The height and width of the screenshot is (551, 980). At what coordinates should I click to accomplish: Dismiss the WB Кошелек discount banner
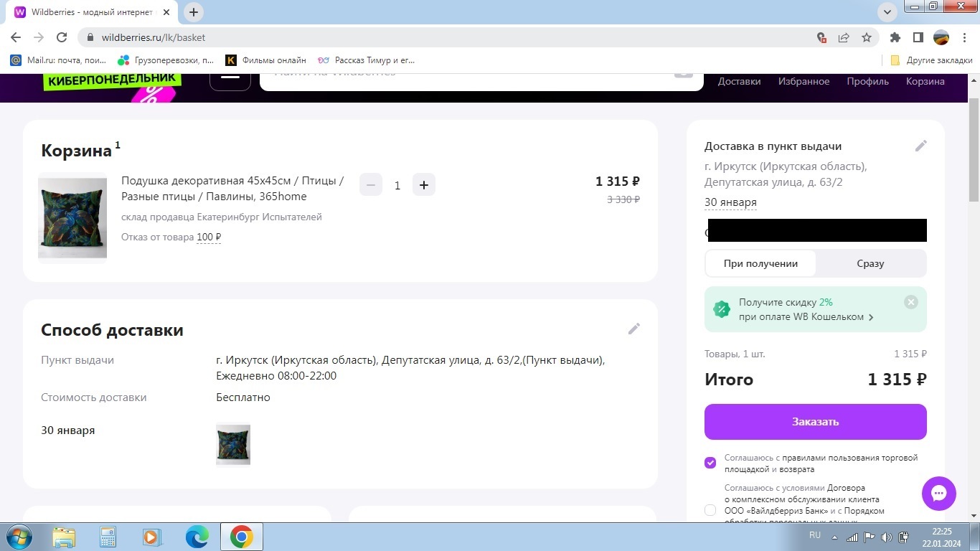tap(911, 302)
